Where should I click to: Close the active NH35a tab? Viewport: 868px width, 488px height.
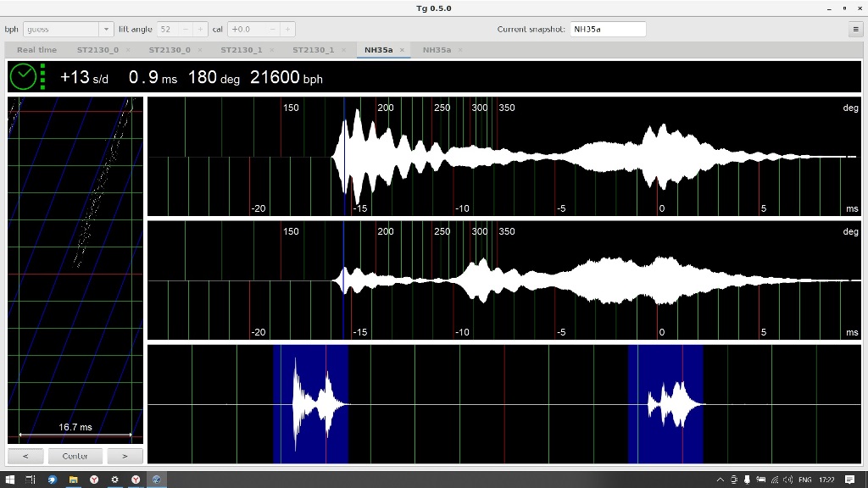point(402,50)
